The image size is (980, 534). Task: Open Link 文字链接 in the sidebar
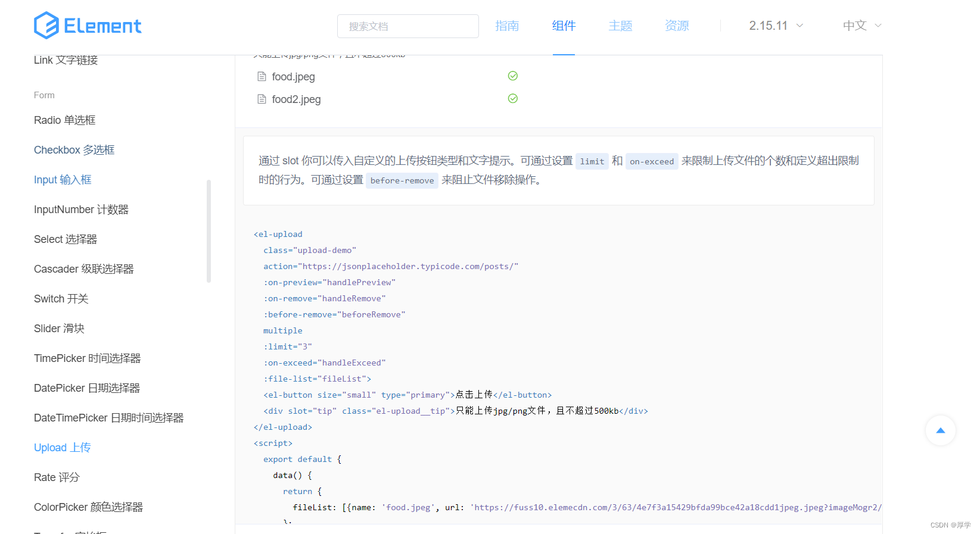click(66, 60)
